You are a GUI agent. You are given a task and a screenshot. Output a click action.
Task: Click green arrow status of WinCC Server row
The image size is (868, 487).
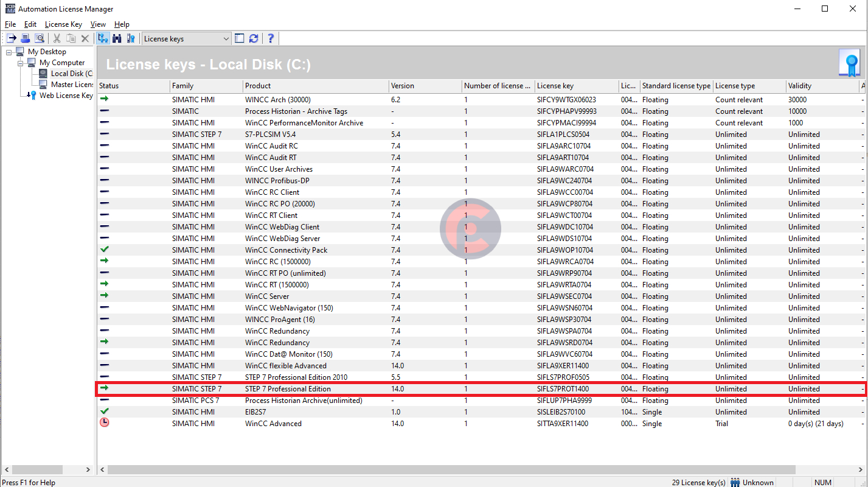pos(104,296)
